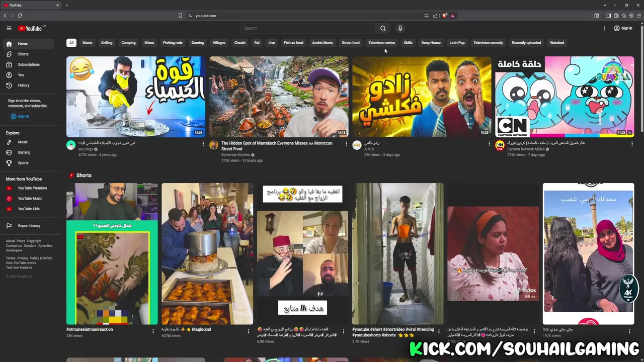
Task: Select the Deep House filter chip
Action: coord(431,43)
